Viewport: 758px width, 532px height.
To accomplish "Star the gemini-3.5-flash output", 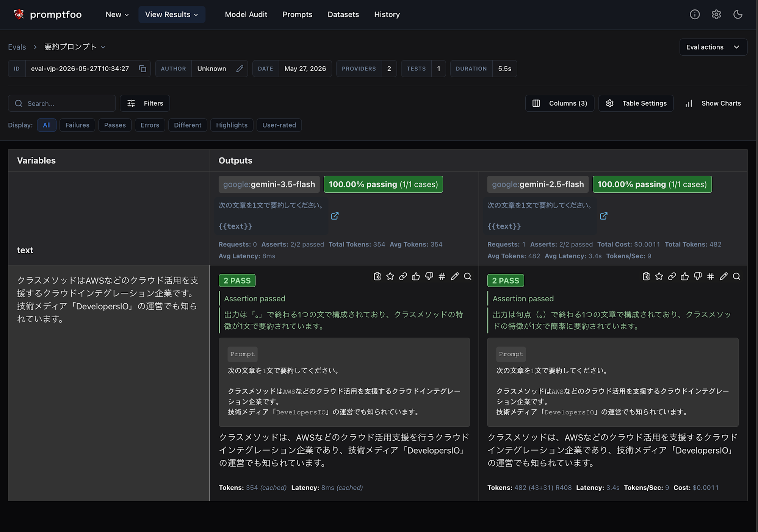I will point(390,276).
